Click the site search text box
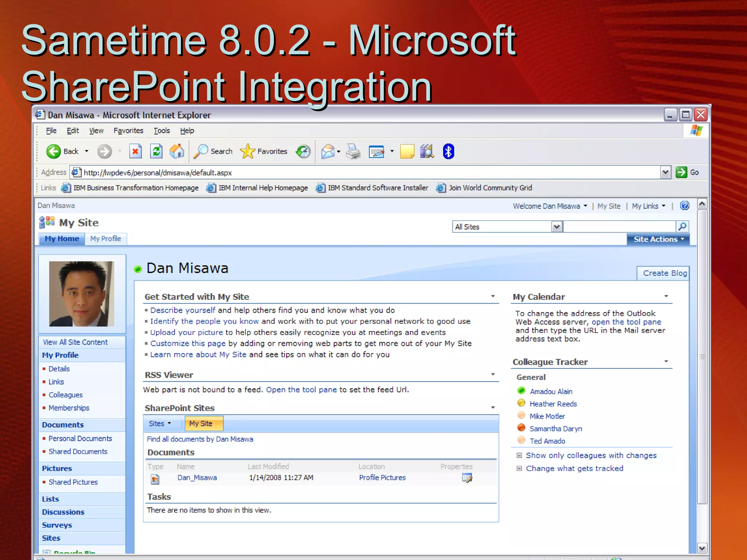747x560 pixels. (619, 226)
